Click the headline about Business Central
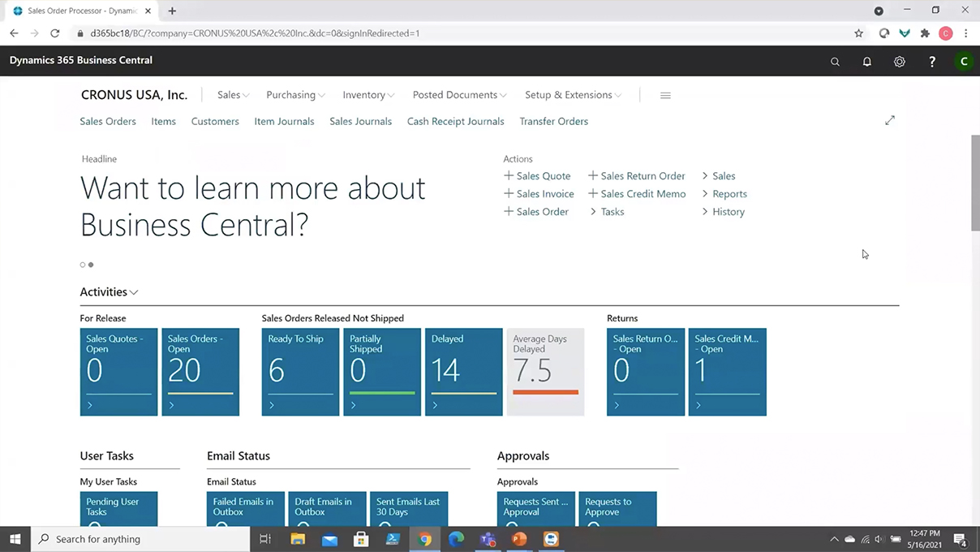 (x=253, y=206)
